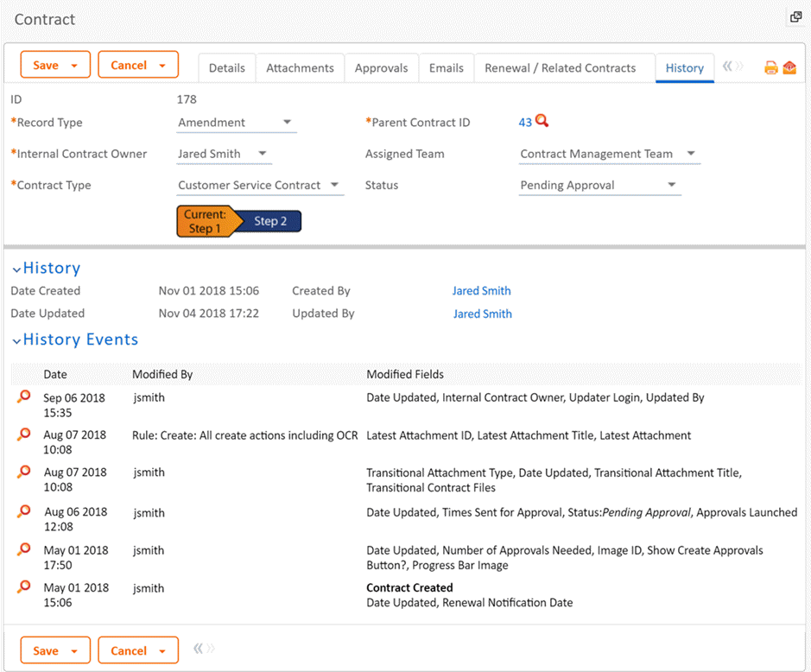Viewport: 811px width, 672px height.
Task: Switch to the Attachments tab
Action: 300,68
